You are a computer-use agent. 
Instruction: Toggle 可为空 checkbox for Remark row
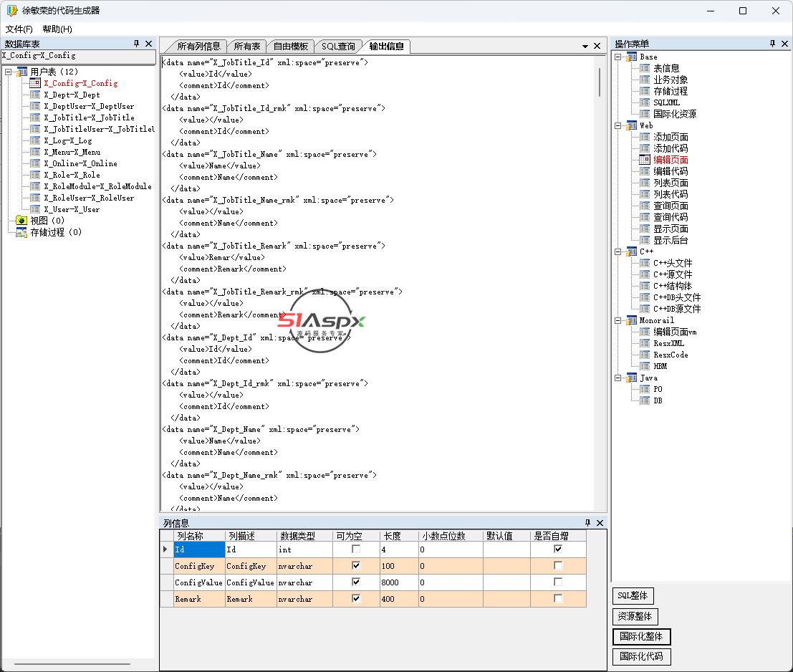point(356,599)
